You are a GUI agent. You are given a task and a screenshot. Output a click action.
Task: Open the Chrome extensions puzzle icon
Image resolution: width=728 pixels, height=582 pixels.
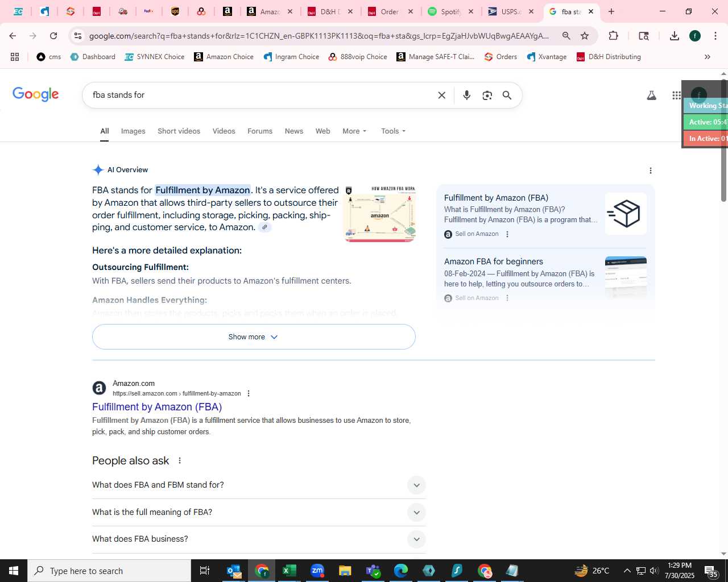[613, 36]
